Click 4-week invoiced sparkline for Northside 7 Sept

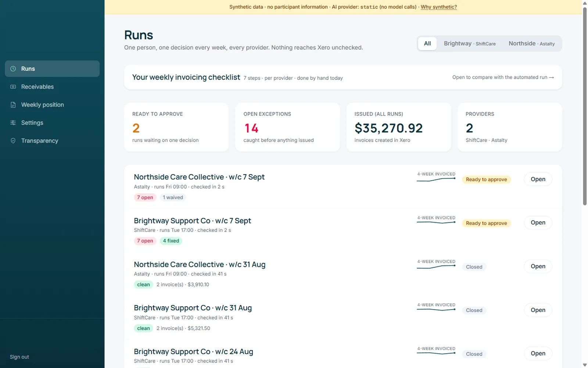point(436,180)
